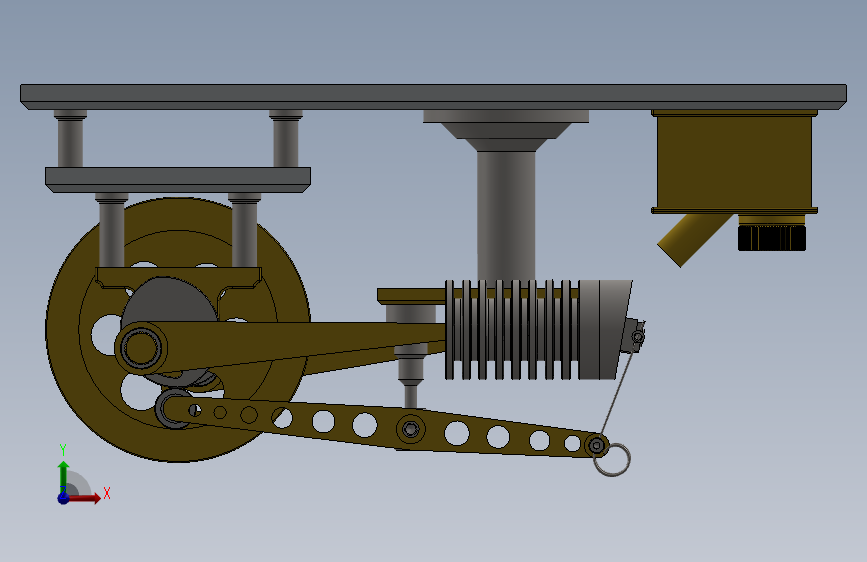Viewport: 867px width, 562px height.
Task: Select the finned engine cylinder
Action: click(511, 330)
